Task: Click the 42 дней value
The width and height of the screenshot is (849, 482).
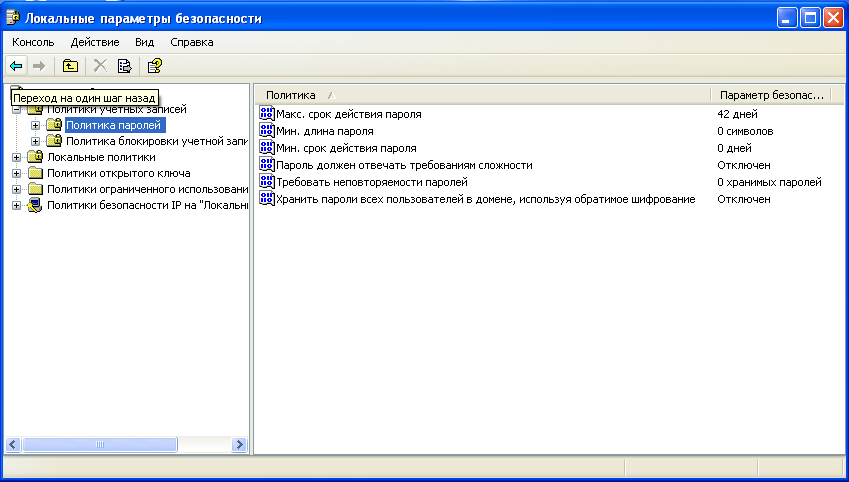Action: click(x=737, y=114)
